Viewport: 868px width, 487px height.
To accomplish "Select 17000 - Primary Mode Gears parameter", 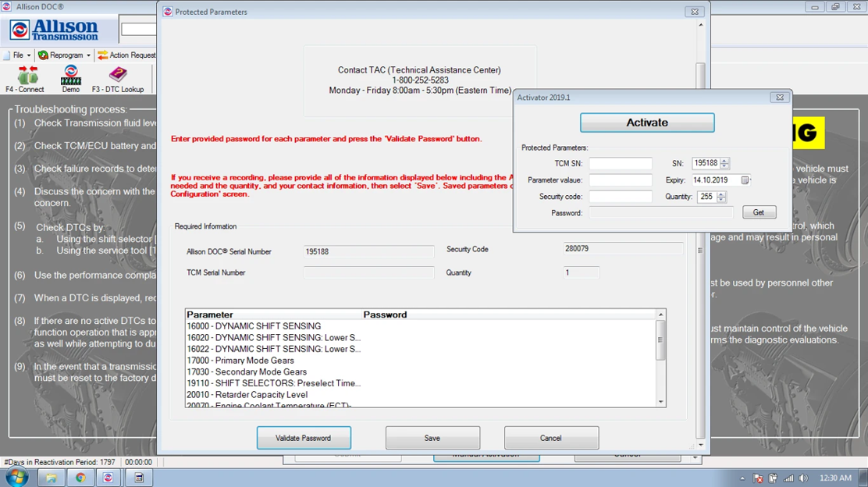I will [240, 361].
